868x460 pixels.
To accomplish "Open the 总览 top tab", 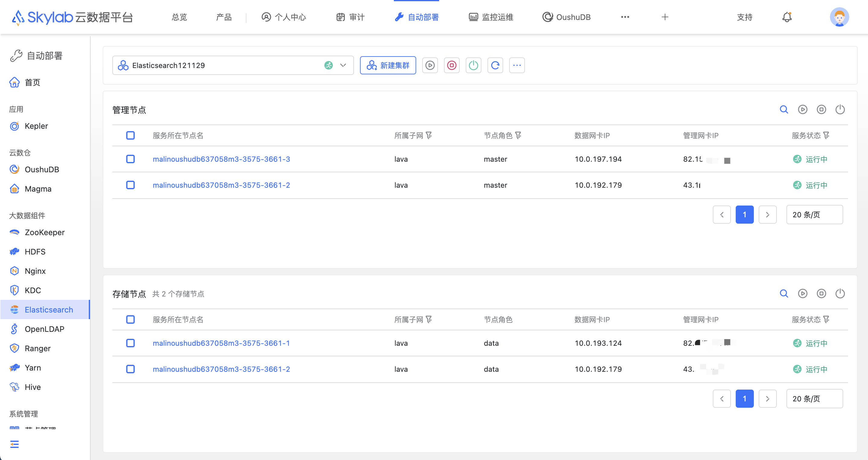I will tap(179, 17).
